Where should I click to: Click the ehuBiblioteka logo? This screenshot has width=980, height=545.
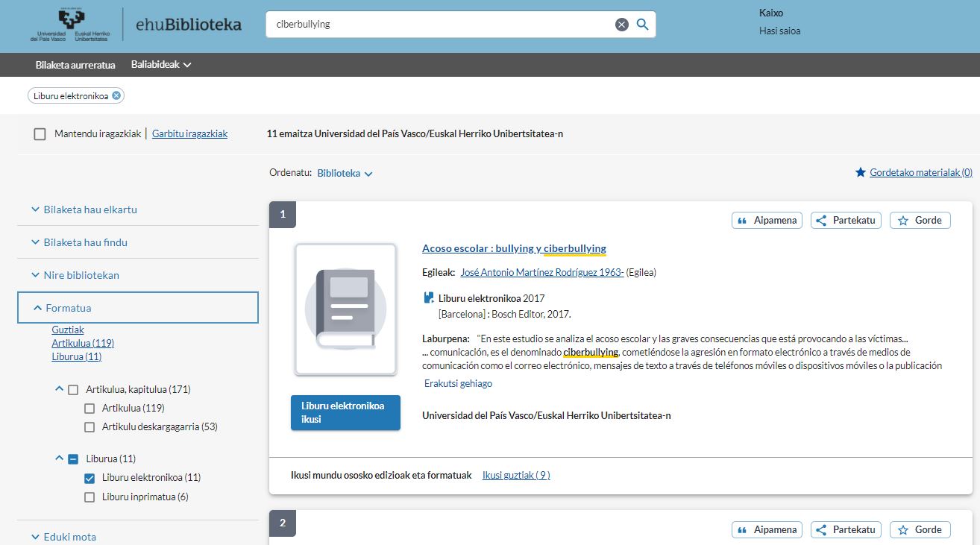click(188, 25)
